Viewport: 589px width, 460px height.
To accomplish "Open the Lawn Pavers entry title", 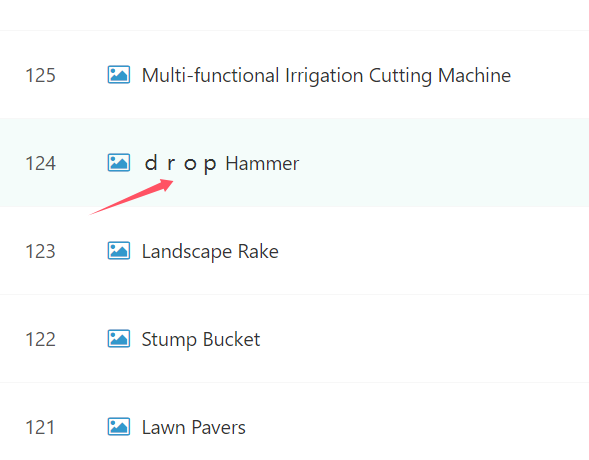I will point(193,427).
